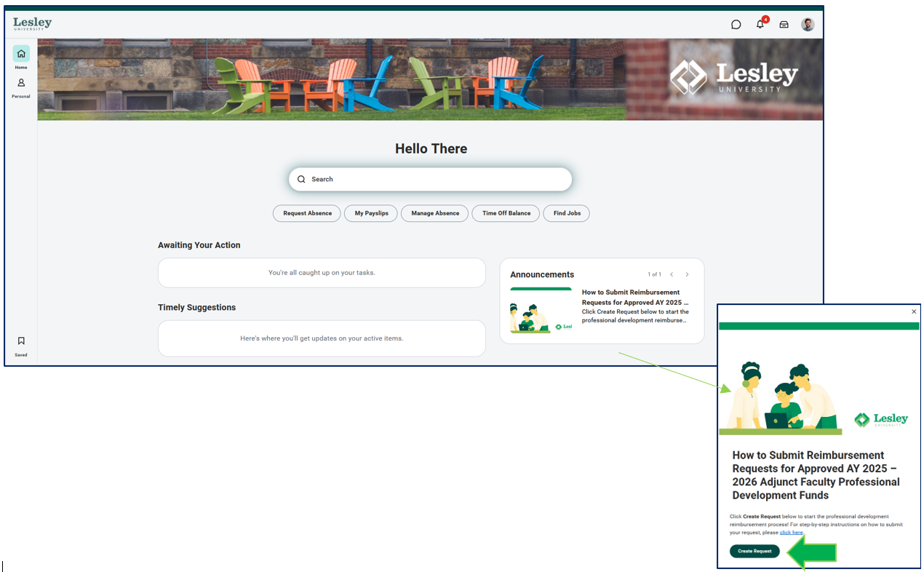Open the chat bubble icon in header
Viewport: 924px width, 572px height.
[x=736, y=24]
